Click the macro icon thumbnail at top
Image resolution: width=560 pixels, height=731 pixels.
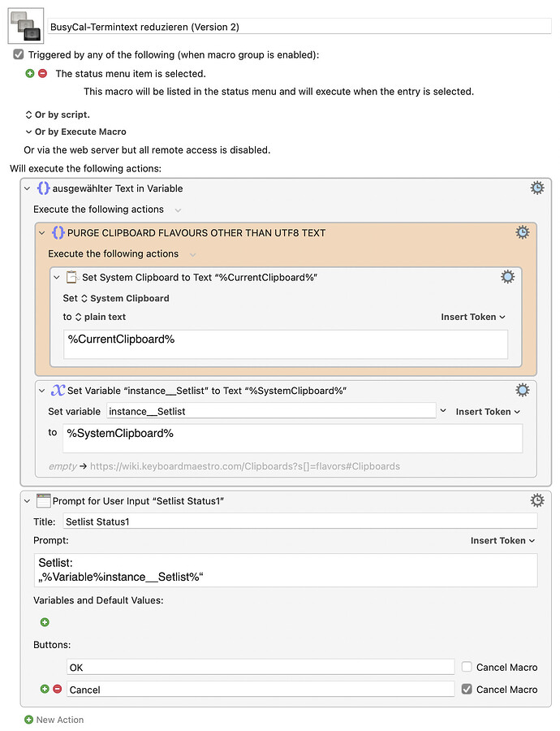(26, 24)
